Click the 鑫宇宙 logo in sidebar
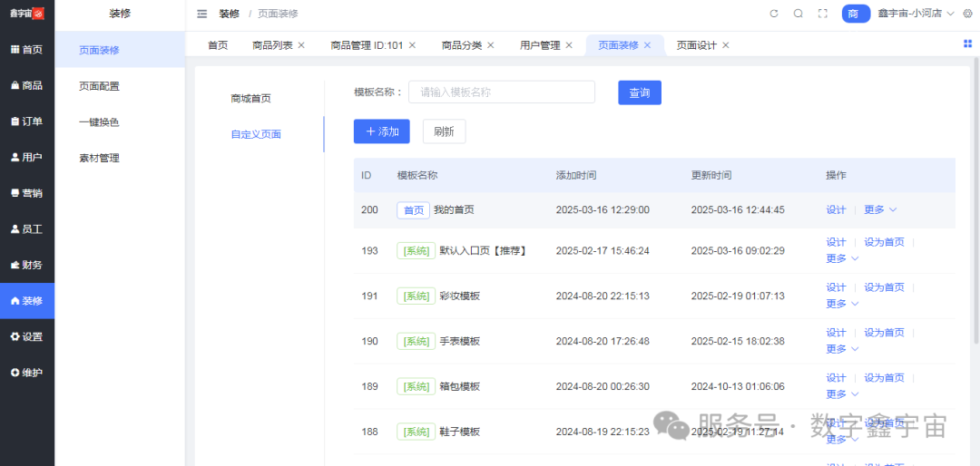 (27, 14)
